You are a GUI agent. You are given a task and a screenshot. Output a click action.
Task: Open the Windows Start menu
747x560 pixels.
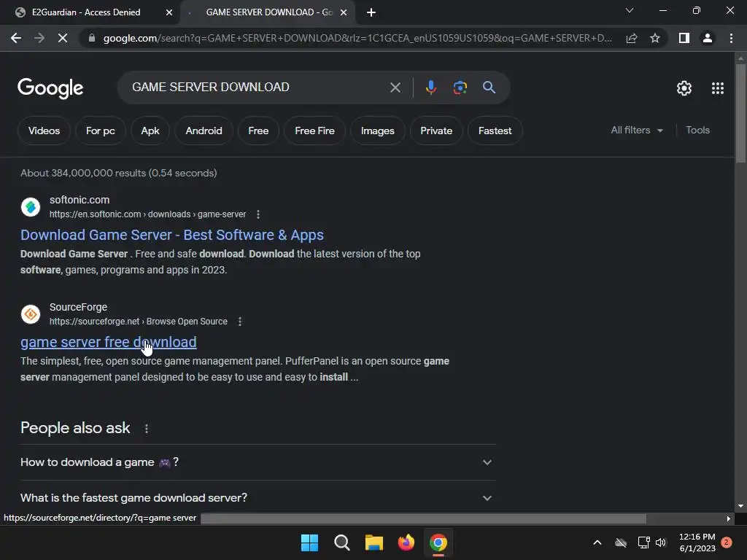coord(309,542)
